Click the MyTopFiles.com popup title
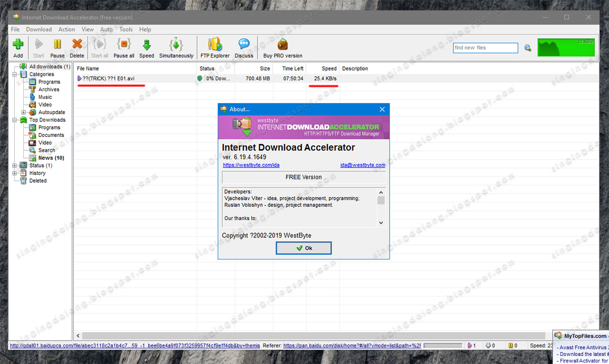The height and width of the screenshot is (364, 609). pyautogui.click(x=585, y=336)
